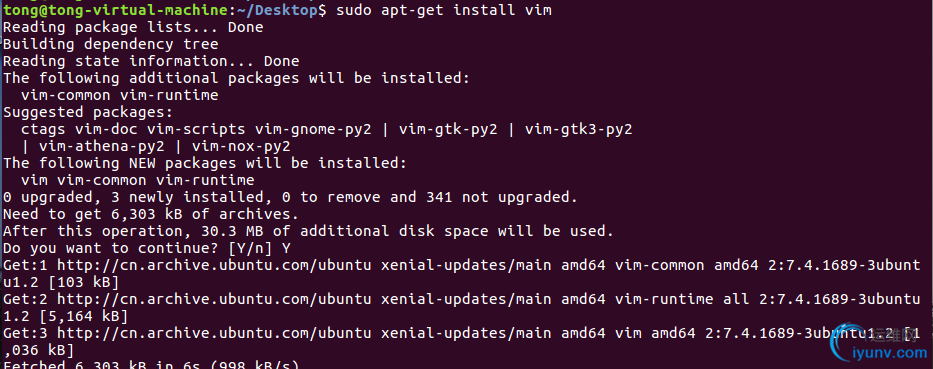Viewport: 933px width, 369px height.
Task: Select 'vim-gnome-py2' in suggested packages
Action: 312,129
